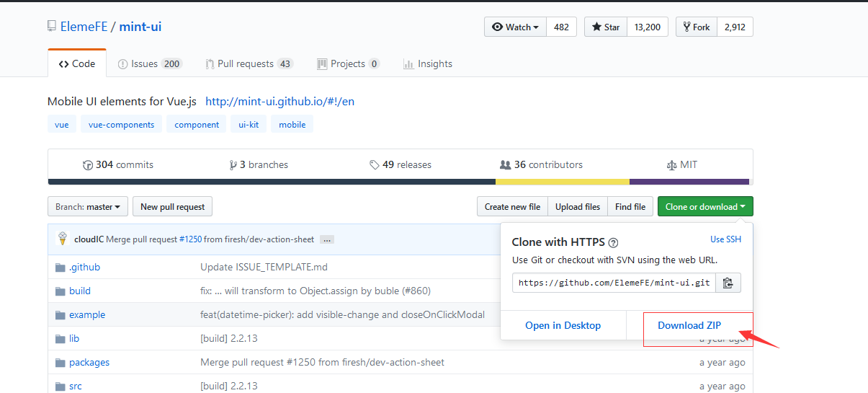Screen dimensions: 868x393
Task: Select the vue-components topic tag
Action: coord(121,125)
